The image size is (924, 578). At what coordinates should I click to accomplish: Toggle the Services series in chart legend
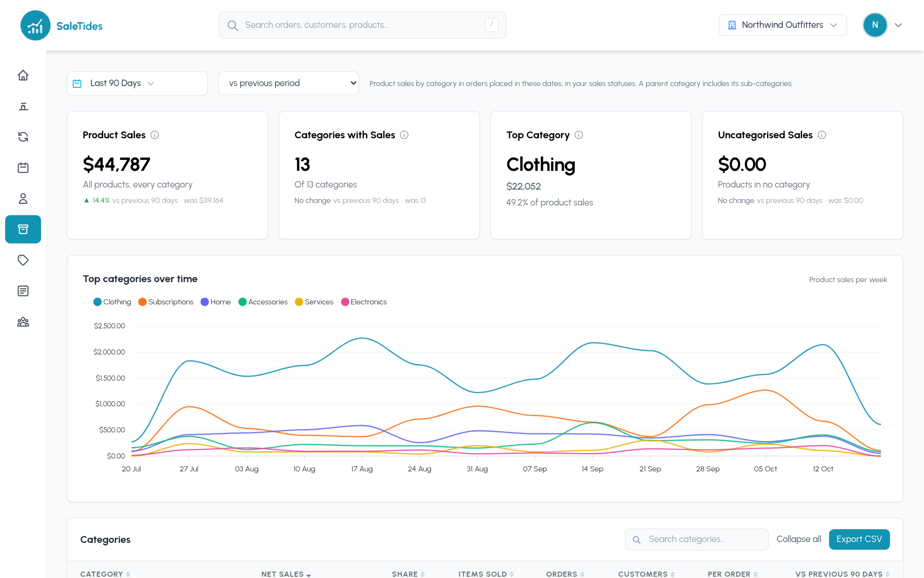[x=314, y=302]
